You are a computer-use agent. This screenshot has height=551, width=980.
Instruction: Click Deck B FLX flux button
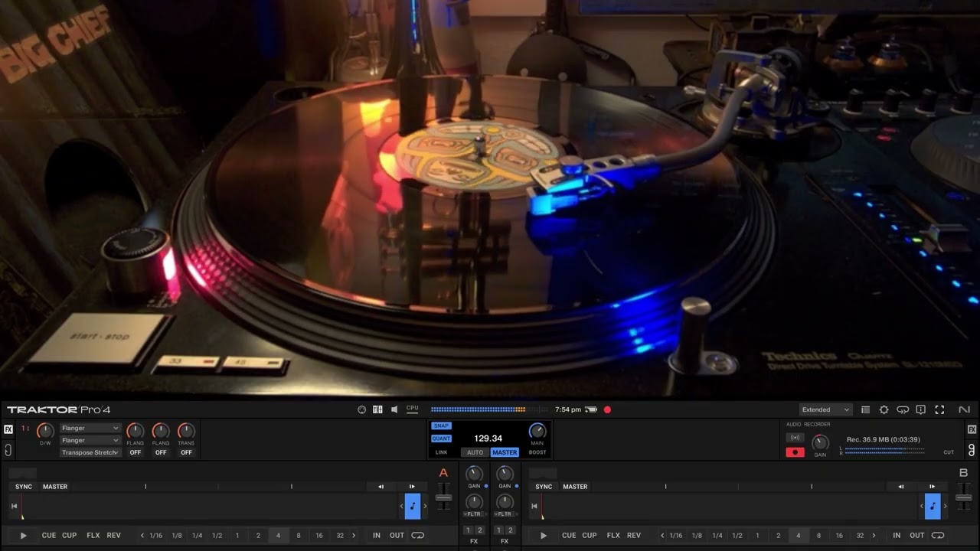[x=613, y=536]
